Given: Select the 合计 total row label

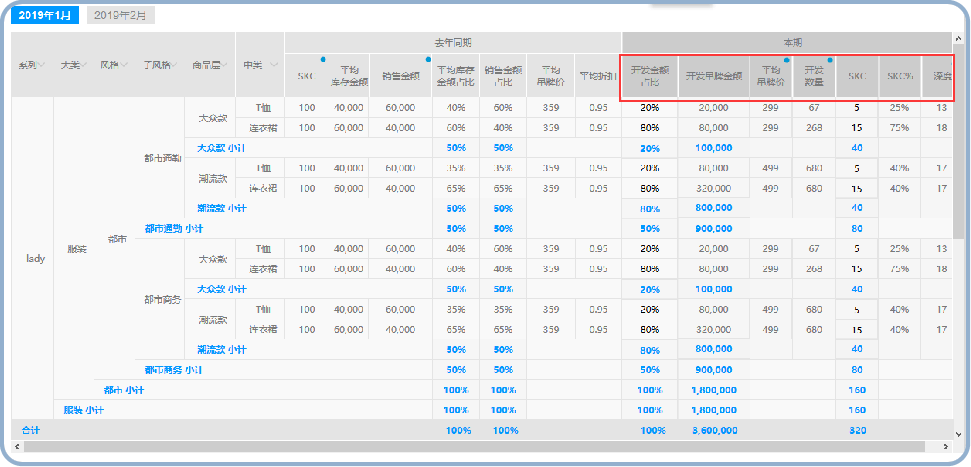Looking at the screenshot, I should [30, 430].
